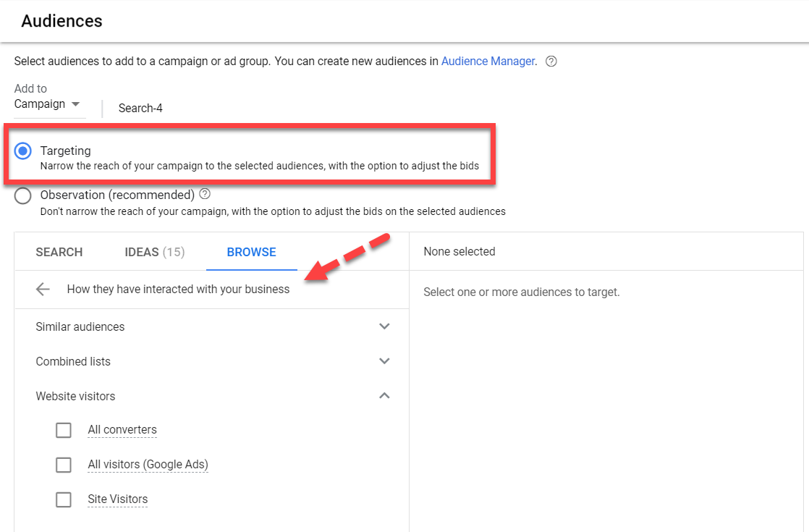Expand the Similar audiences chevron

[384, 326]
